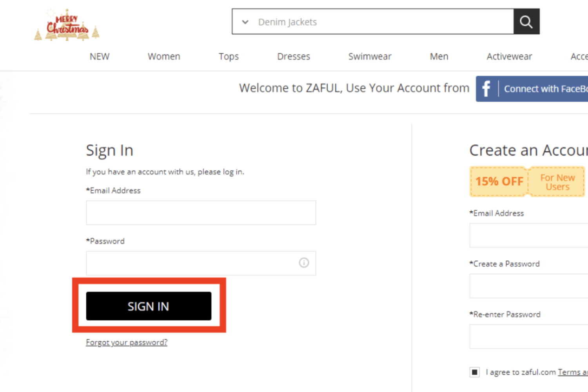Open the Swimwear category menu
The height and width of the screenshot is (392, 588).
click(369, 56)
